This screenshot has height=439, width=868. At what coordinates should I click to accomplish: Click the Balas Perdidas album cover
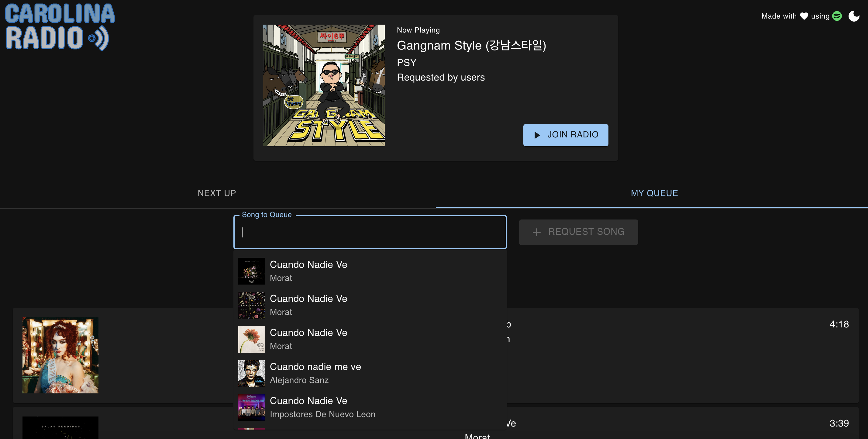60,427
